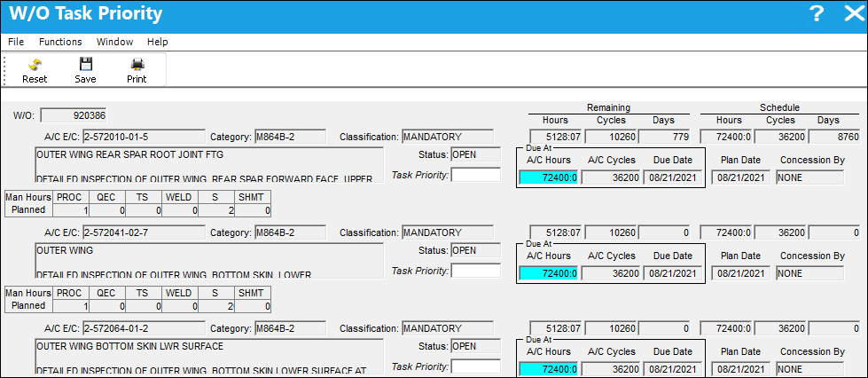The height and width of the screenshot is (378, 868).
Task: Click the Reset toolbar icon
Action: (35, 64)
